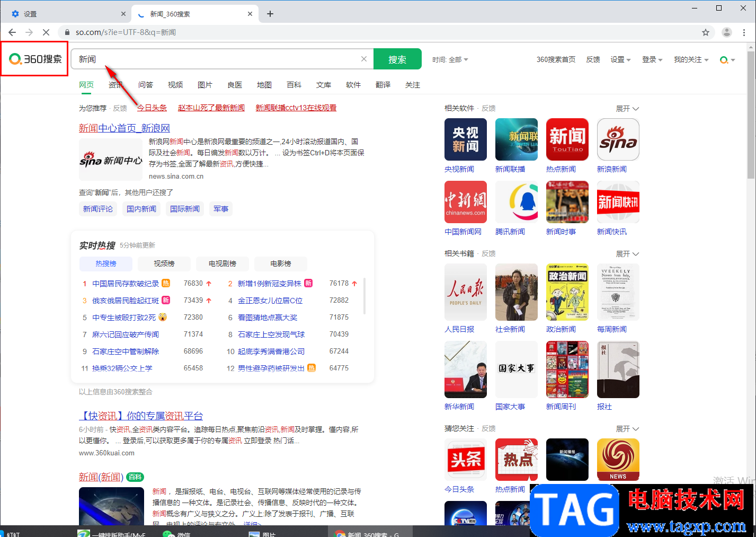Click the hot search list scrollbar
The image size is (756, 537).
[x=364, y=296]
